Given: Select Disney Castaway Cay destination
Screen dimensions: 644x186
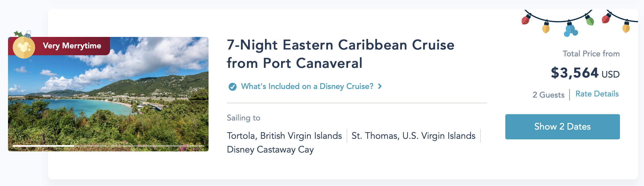Looking at the screenshot, I should pyautogui.click(x=270, y=149).
